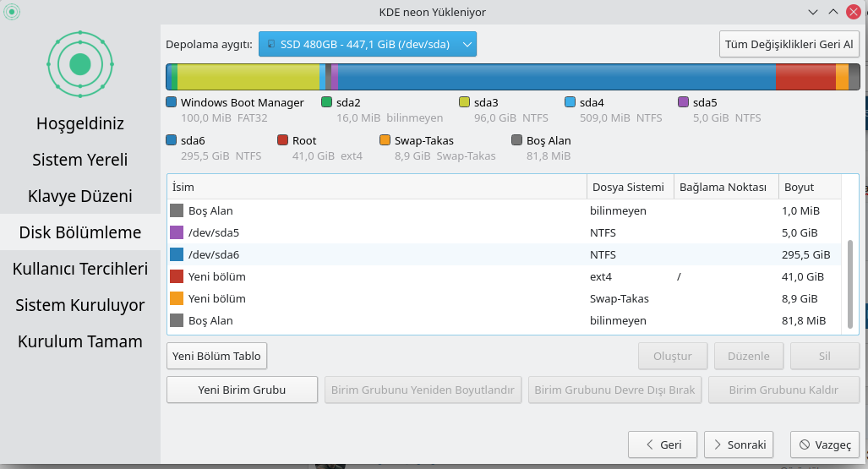Click the Sil button

tap(825, 356)
